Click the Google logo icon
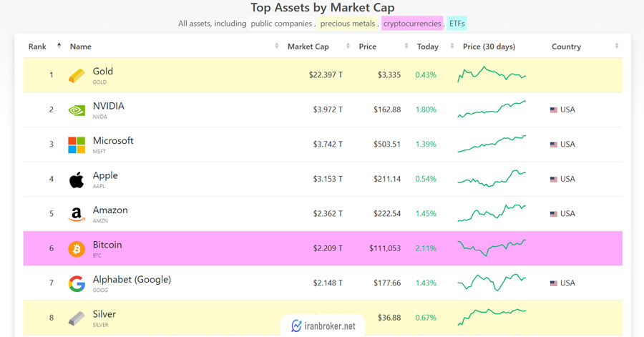Viewport: 644px width, 337px height. point(77,283)
